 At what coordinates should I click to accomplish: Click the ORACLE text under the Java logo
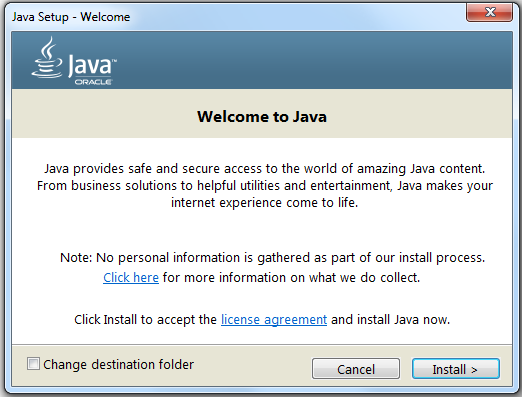pyautogui.click(x=93, y=82)
